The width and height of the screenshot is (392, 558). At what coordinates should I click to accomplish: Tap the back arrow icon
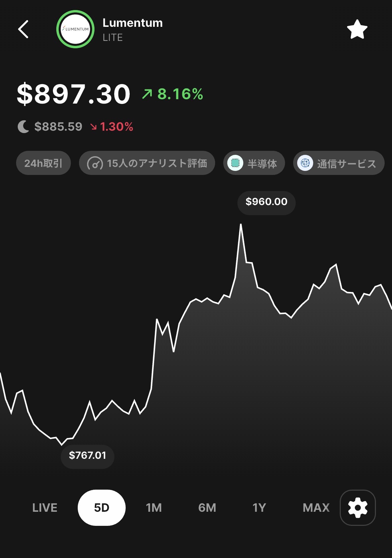tap(23, 29)
